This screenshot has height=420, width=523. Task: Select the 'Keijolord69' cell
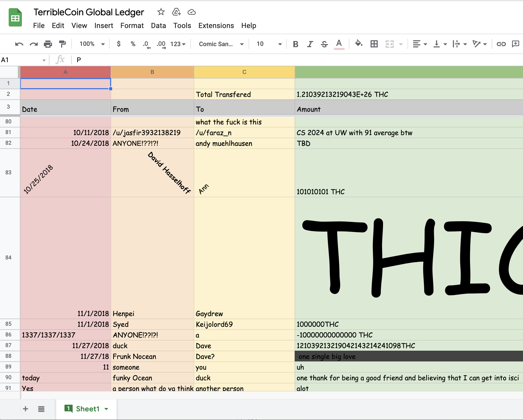pyautogui.click(x=244, y=324)
